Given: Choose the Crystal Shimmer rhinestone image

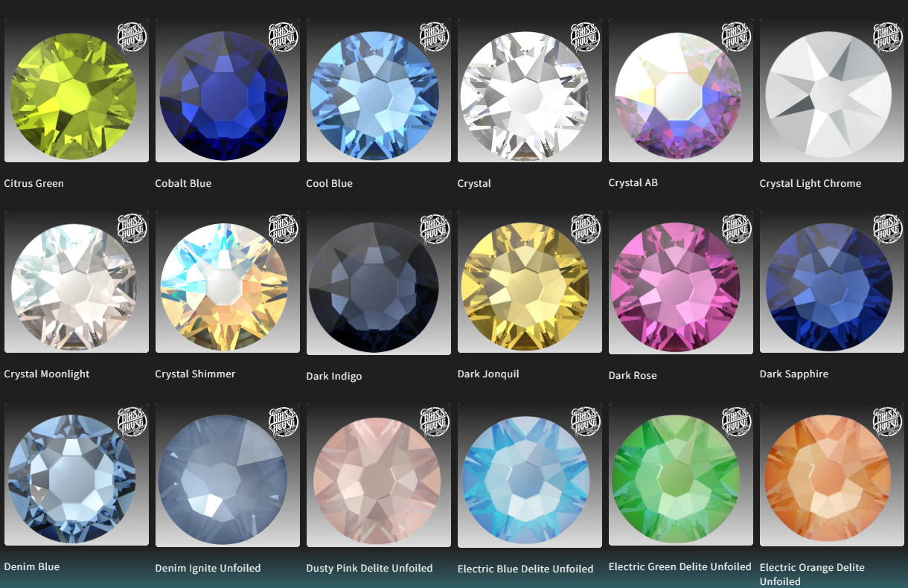Looking at the screenshot, I should click(x=228, y=281).
